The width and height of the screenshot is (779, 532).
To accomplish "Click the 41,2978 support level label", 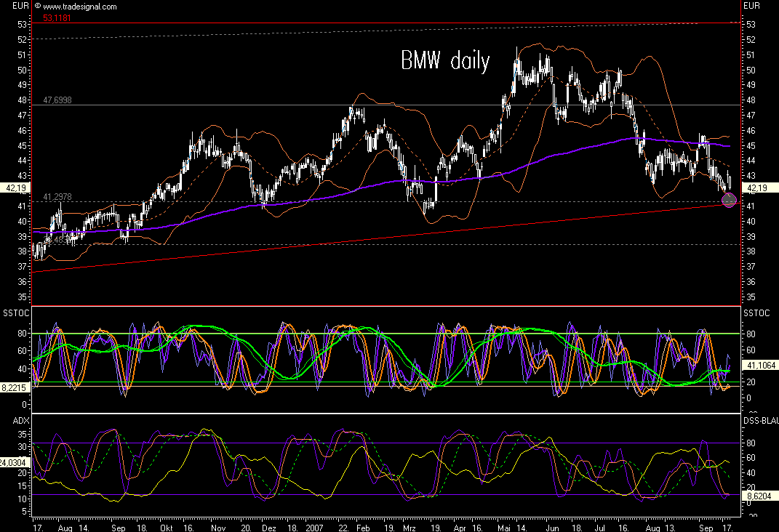I will pos(56,196).
